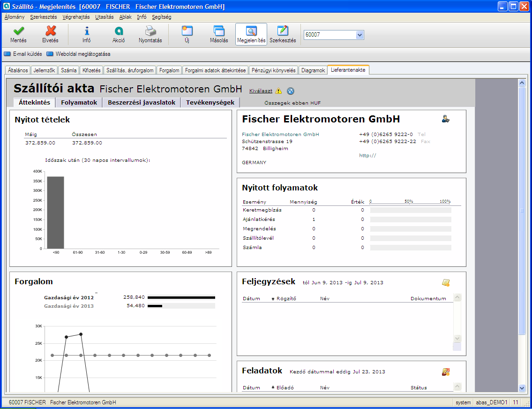
Task: Click the note icon in Feljegyzések panel
Action: coord(445,282)
